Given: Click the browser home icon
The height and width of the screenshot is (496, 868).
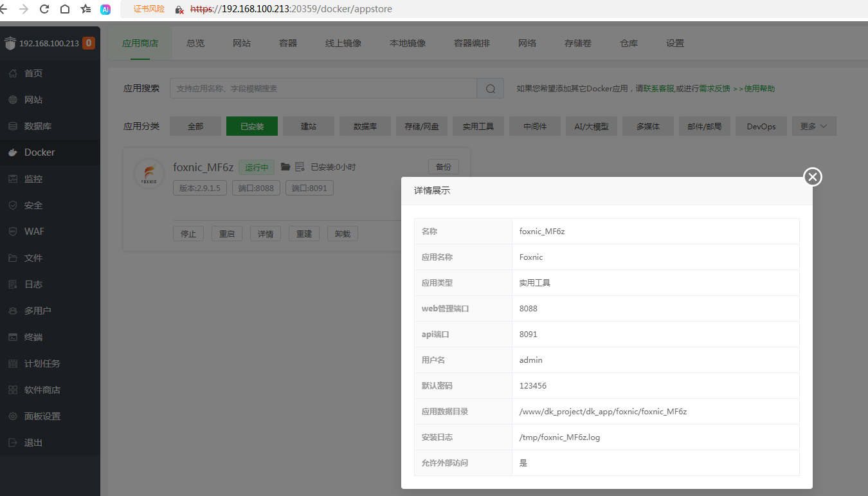Looking at the screenshot, I should point(65,9).
